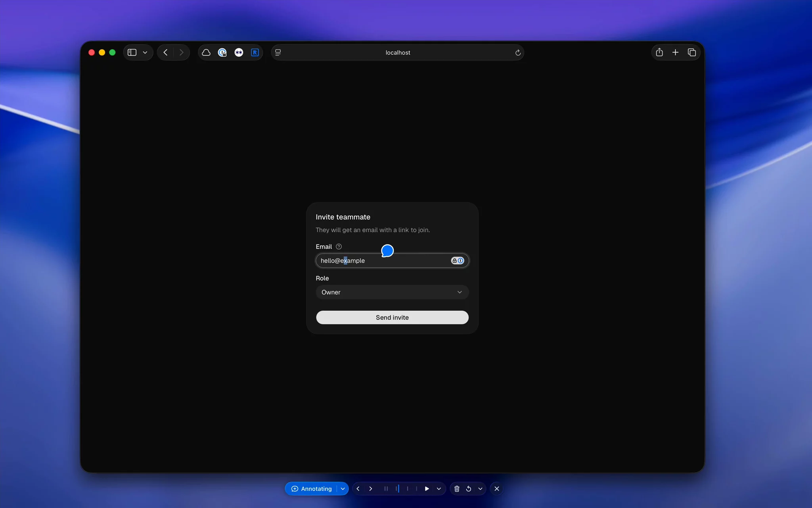
Task: Go to previous annotation step
Action: click(358, 489)
